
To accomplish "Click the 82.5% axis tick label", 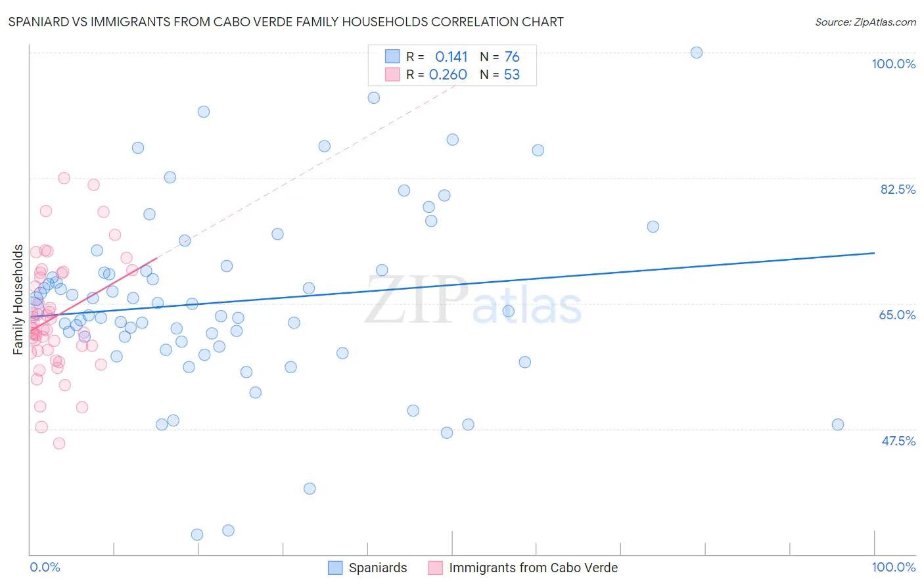I will click(898, 189).
